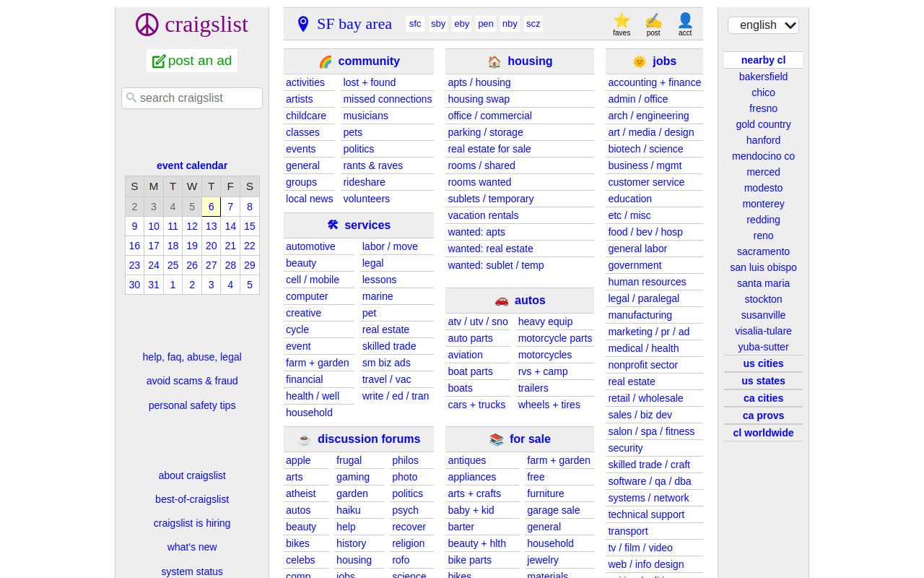Open the reno nearby link
This screenshot has height=578, width=924.
tap(763, 236)
